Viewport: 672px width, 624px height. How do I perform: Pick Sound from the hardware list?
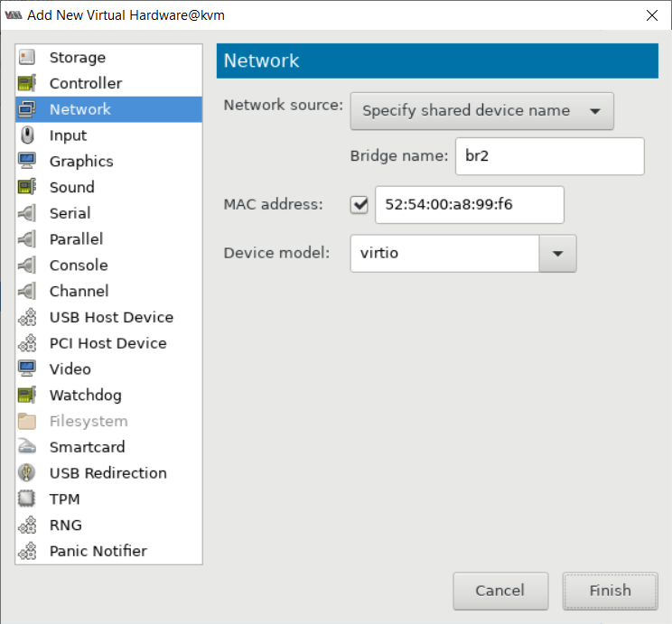tap(109, 187)
